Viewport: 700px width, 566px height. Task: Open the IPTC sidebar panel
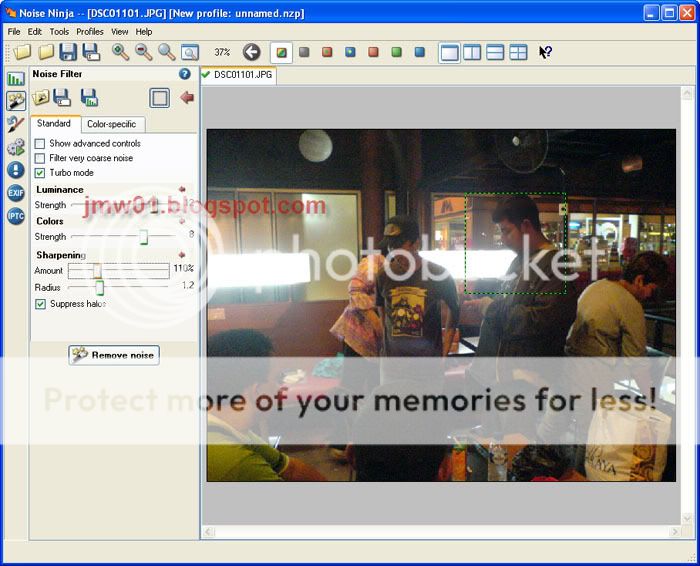(16, 216)
